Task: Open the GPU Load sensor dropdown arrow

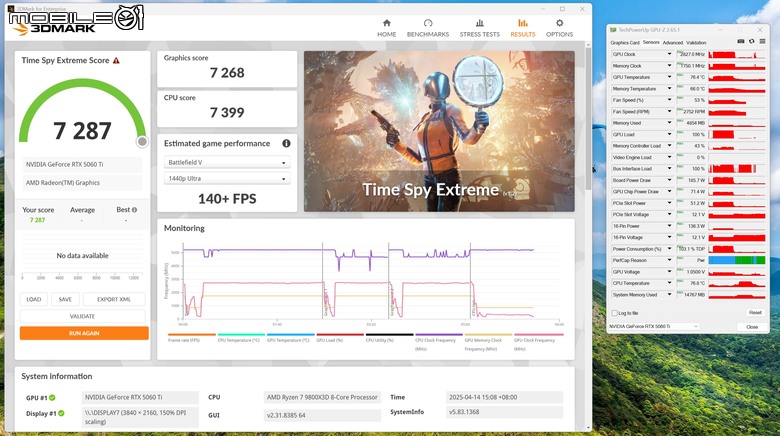Action: (669, 134)
